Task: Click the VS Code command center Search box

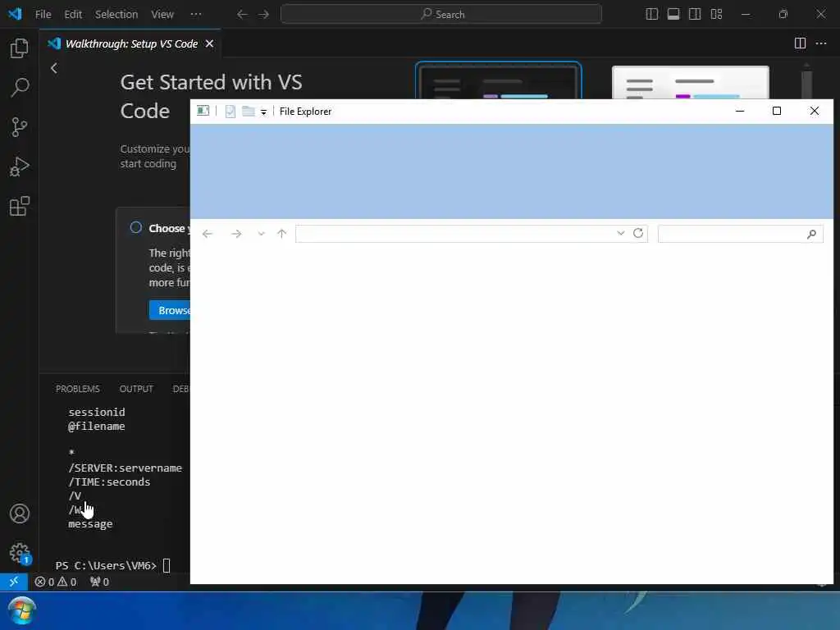Action: tap(441, 15)
